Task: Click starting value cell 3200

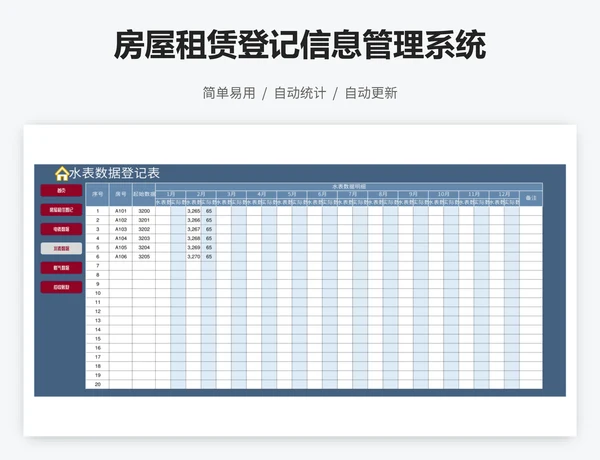Action: point(144,211)
